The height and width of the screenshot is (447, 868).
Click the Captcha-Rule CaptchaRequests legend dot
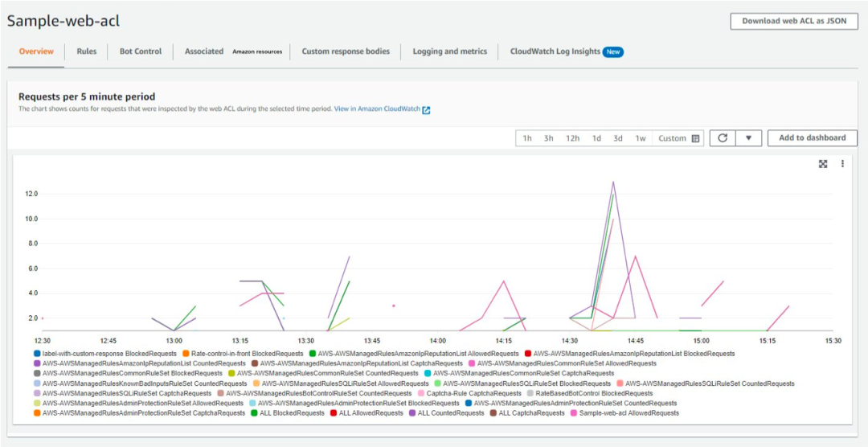[421, 393]
